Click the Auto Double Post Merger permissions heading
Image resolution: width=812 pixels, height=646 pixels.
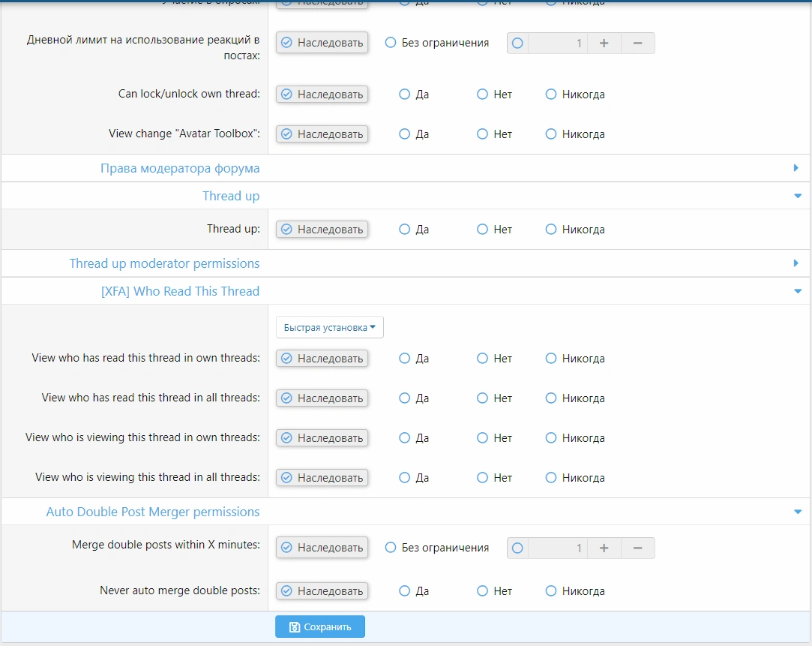coord(153,512)
